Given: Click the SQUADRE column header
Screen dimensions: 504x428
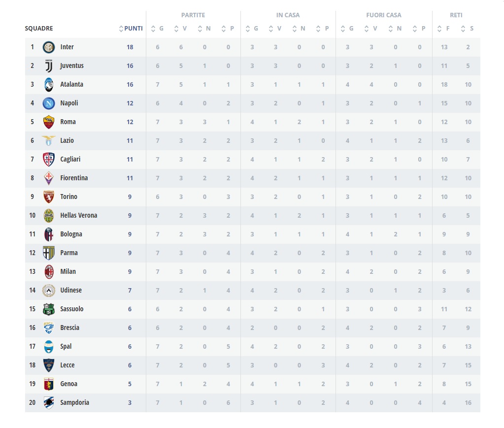Looking at the screenshot, I should [39, 29].
